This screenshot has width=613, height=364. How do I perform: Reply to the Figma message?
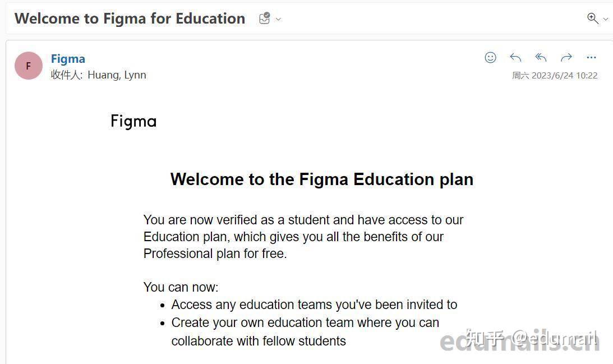[x=515, y=57]
